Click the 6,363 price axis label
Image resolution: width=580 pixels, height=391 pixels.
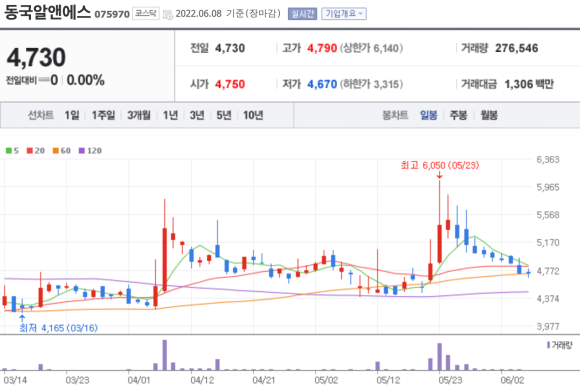548,159
